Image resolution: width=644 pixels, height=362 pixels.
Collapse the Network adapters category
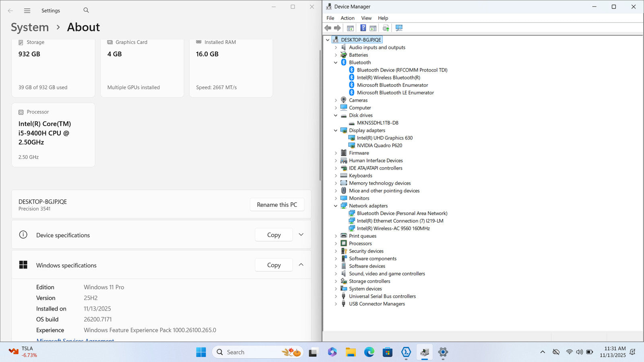(336, 206)
